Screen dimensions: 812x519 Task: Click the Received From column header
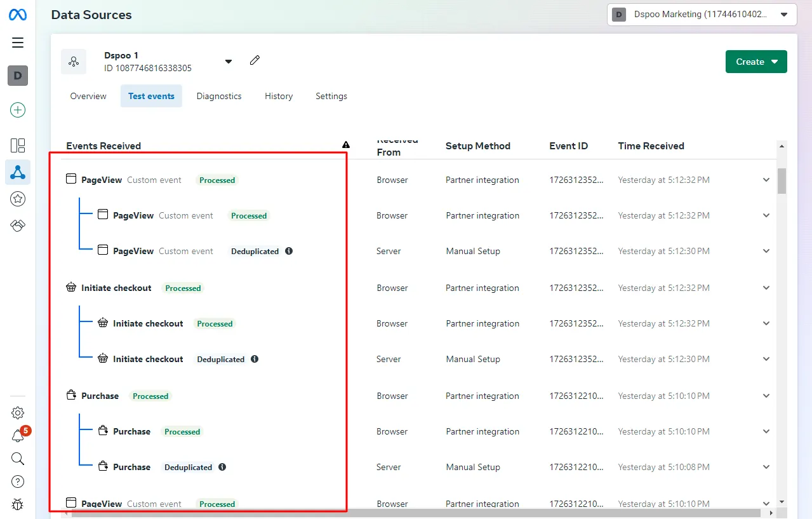click(x=397, y=147)
